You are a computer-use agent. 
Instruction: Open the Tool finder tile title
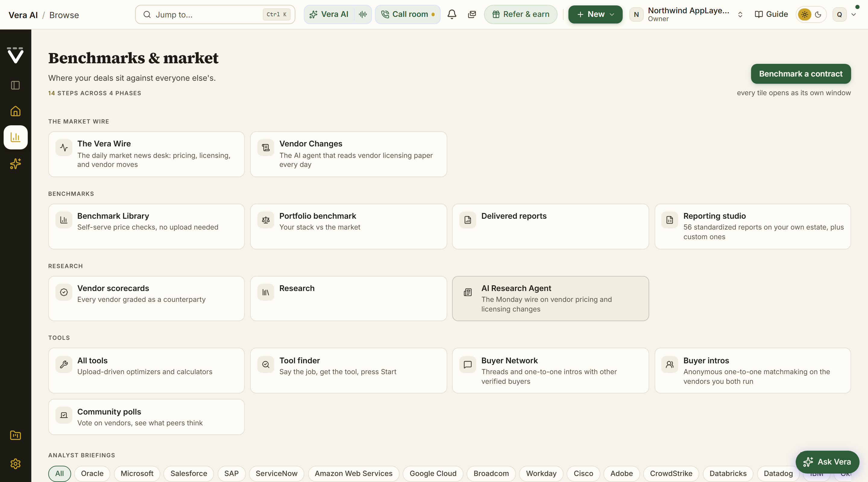[x=300, y=360]
